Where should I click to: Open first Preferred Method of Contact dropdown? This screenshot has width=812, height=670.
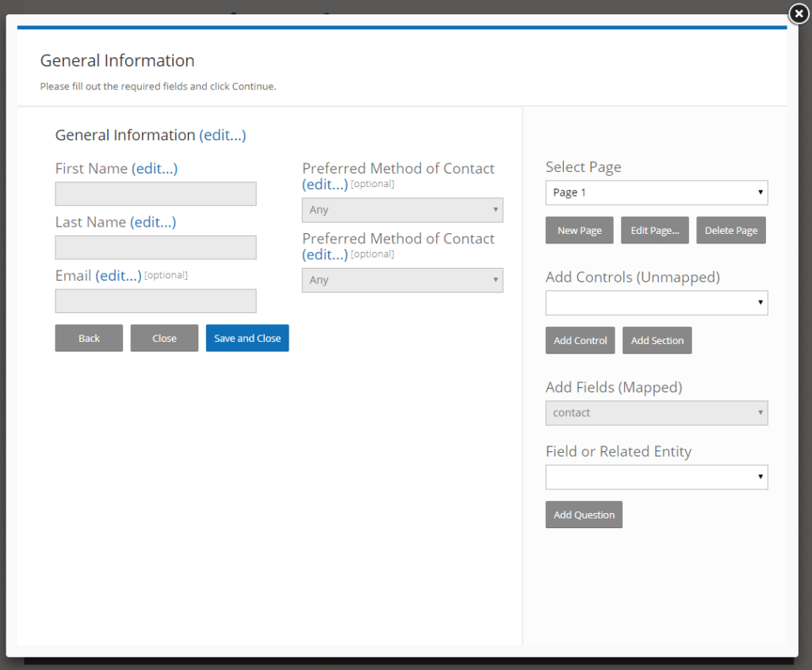[402, 209]
